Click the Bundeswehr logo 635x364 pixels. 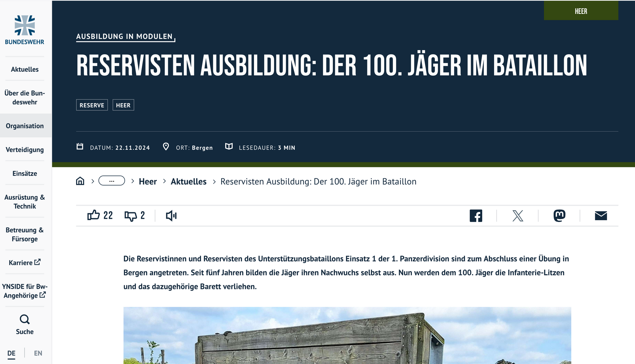click(24, 30)
